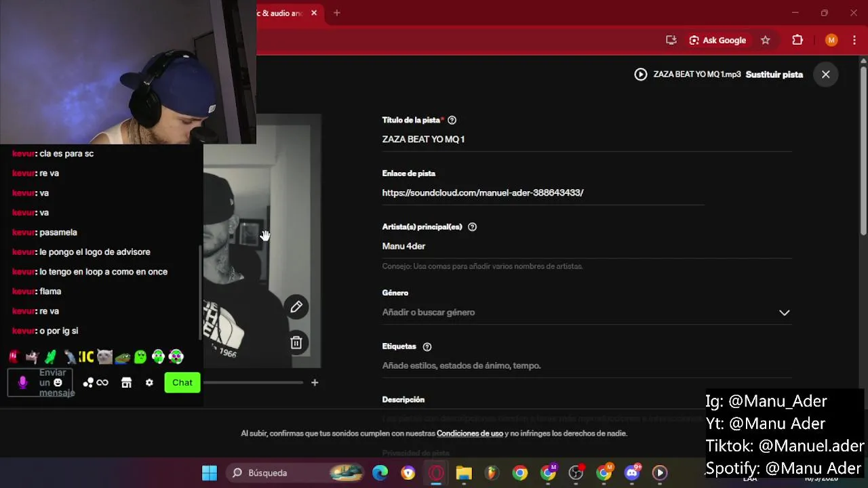Open the M profile avatar in Chrome
868x488 pixels.
coord(831,40)
